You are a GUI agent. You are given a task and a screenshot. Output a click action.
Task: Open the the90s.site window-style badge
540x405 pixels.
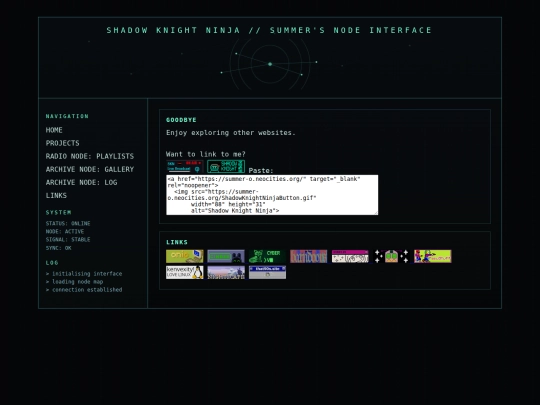click(267, 272)
